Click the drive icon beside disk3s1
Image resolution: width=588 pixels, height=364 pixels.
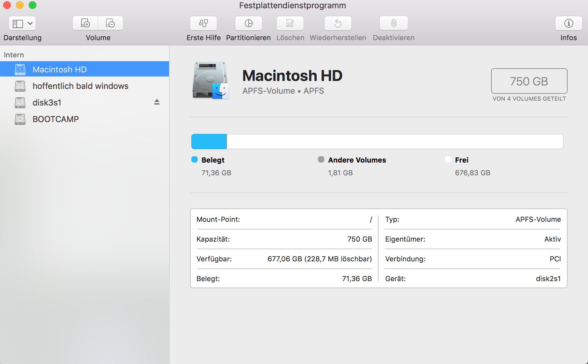tap(20, 103)
